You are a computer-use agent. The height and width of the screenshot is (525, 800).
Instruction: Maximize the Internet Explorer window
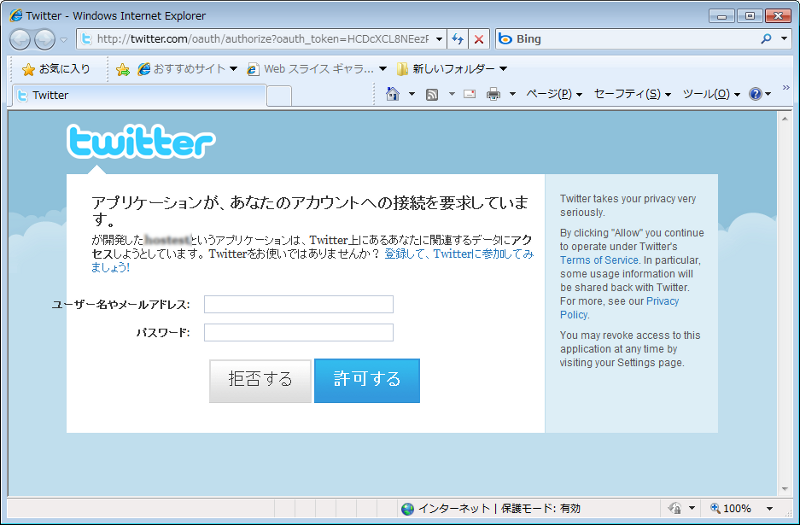(749, 16)
